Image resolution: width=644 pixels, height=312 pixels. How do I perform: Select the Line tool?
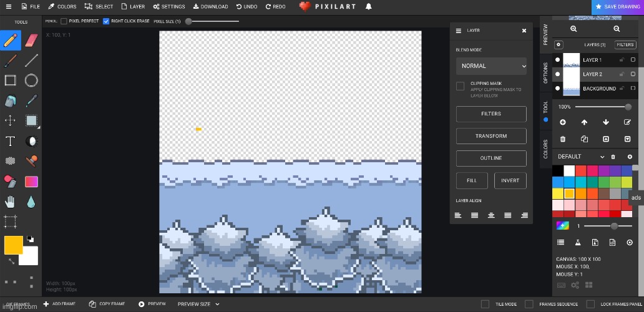pos(32,61)
